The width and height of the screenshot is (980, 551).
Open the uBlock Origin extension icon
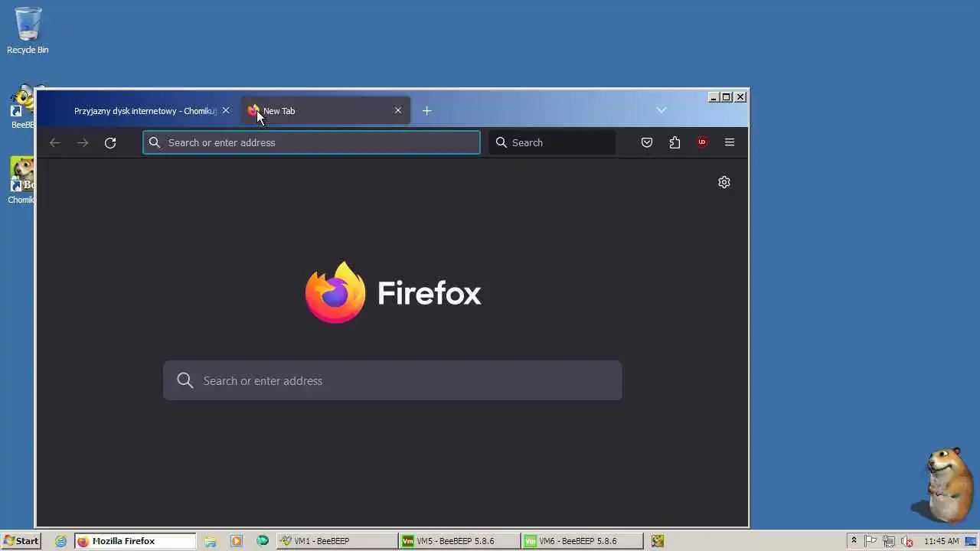(x=702, y=142)
